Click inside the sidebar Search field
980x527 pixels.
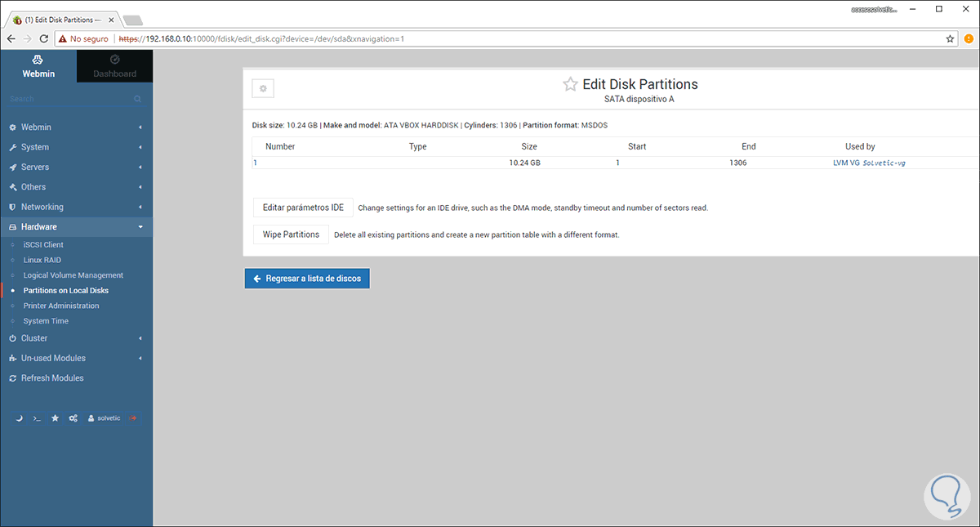click(69, 99)
